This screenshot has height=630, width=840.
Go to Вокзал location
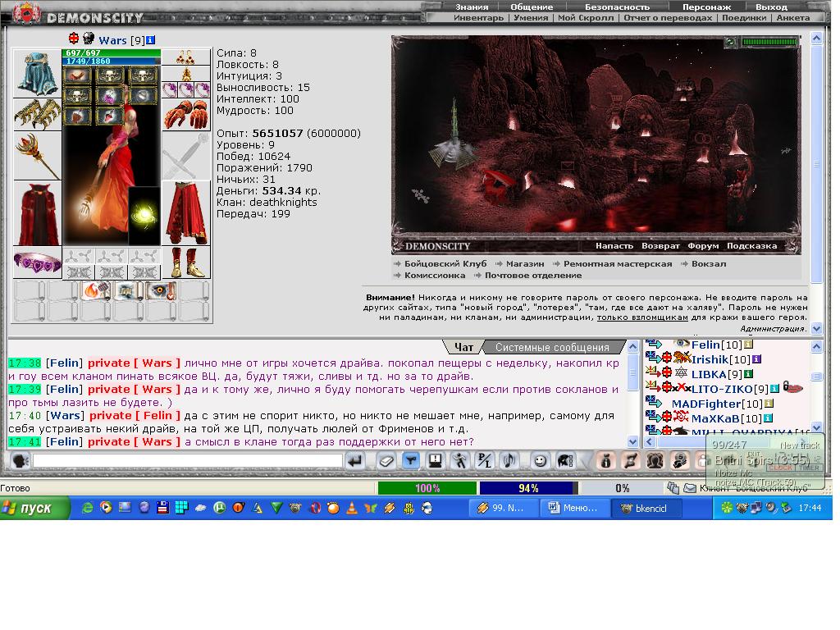pyautogui.click(x=709, y=263)
